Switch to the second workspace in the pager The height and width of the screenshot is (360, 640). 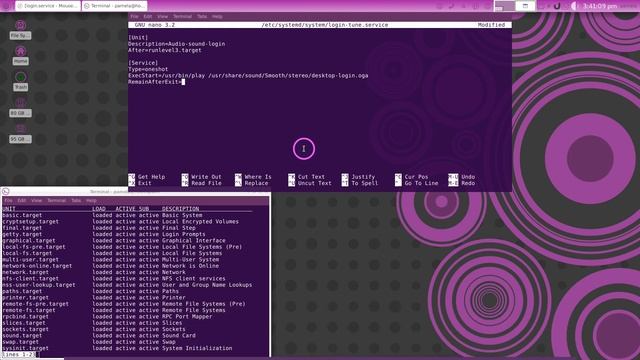click(525, 6)
